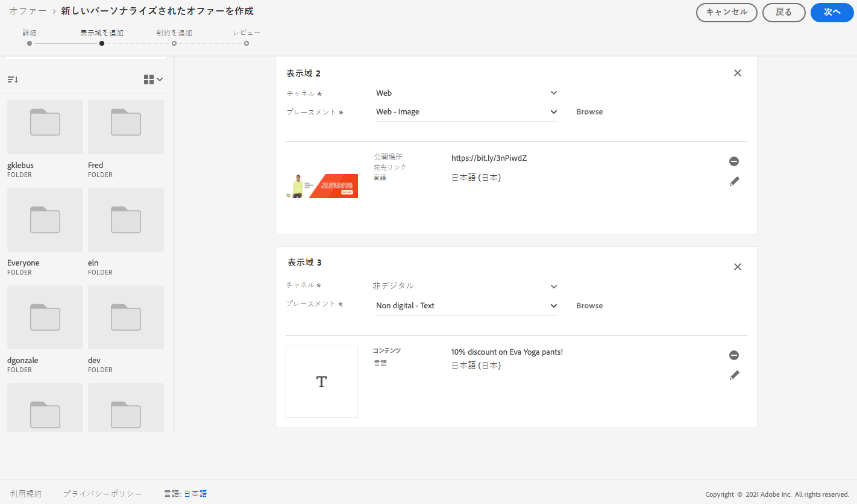Open the grid view switcher dropdown
The width and height of the screenshot is (857, 504).
[x=153, y=79]
